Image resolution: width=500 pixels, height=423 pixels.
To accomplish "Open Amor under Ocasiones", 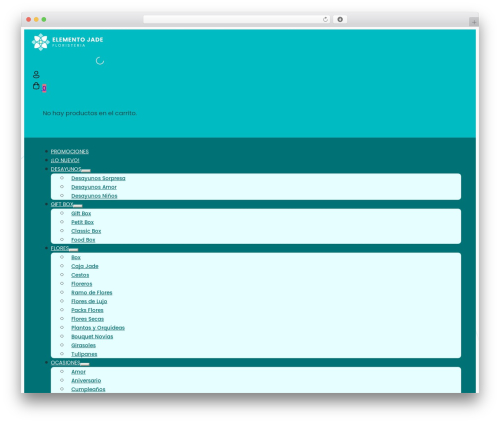I will click(78, 372).
